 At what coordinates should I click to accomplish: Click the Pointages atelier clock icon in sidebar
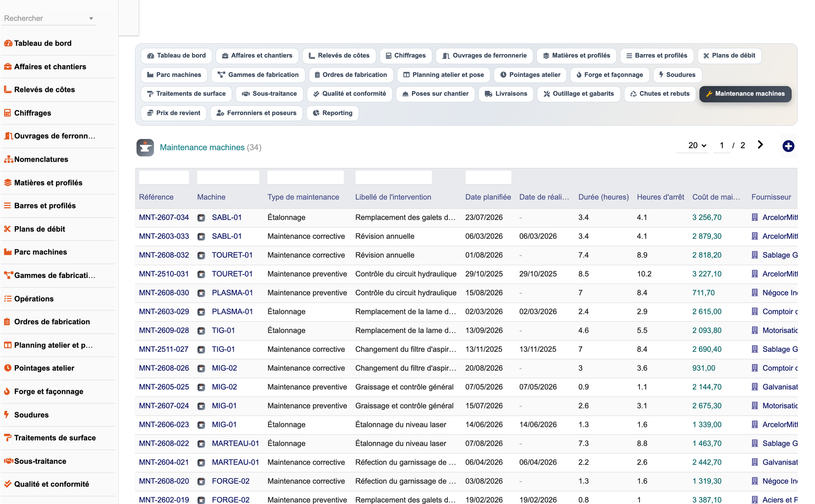pyautogui.click(x=8, y=368)
